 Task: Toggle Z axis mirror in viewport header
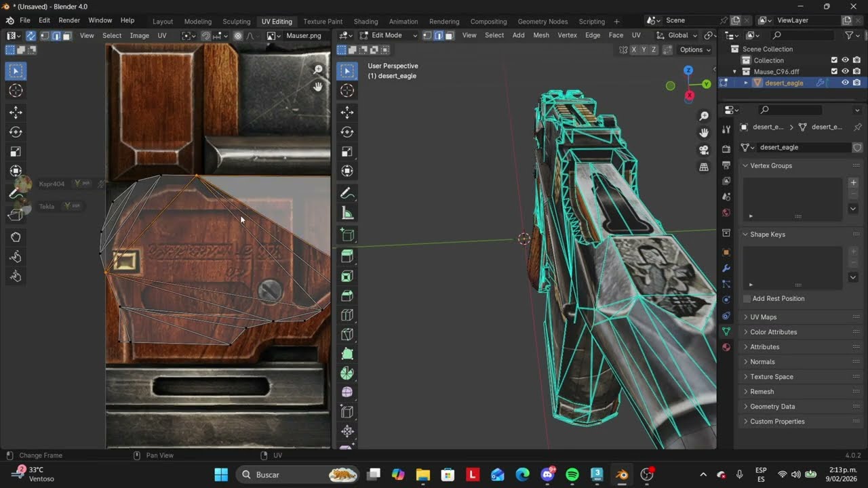coord(654,49)
